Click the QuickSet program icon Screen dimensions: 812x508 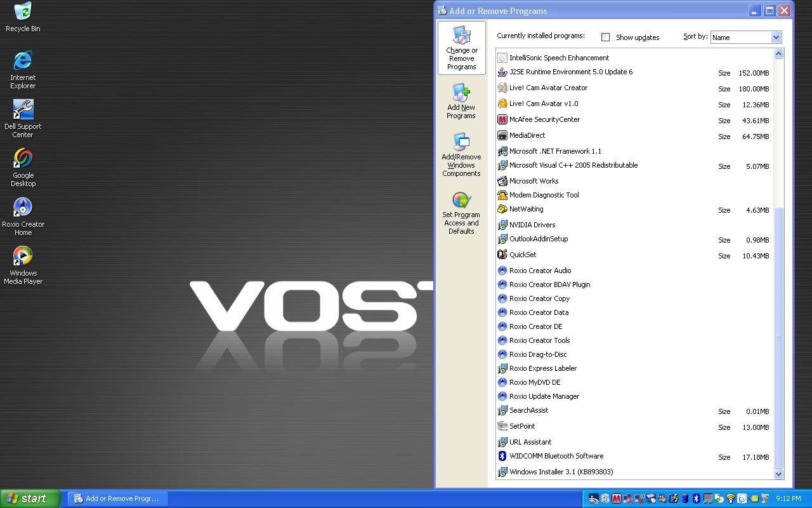click(x=502, y=255)
